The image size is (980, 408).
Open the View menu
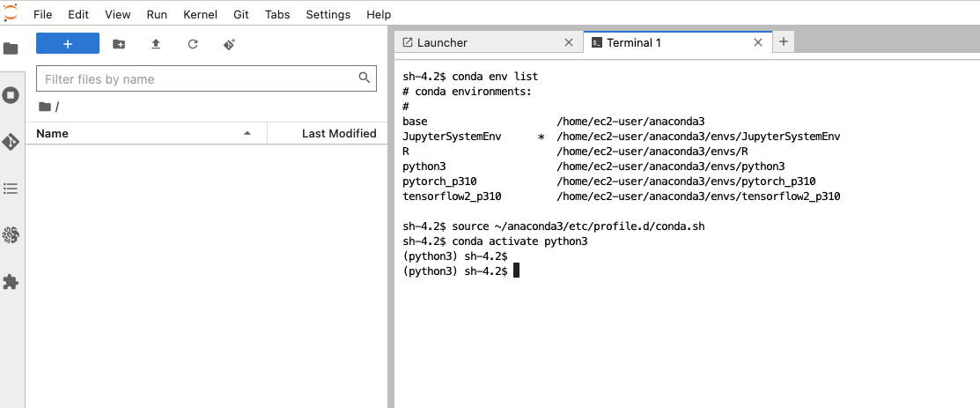click(117, 14)
